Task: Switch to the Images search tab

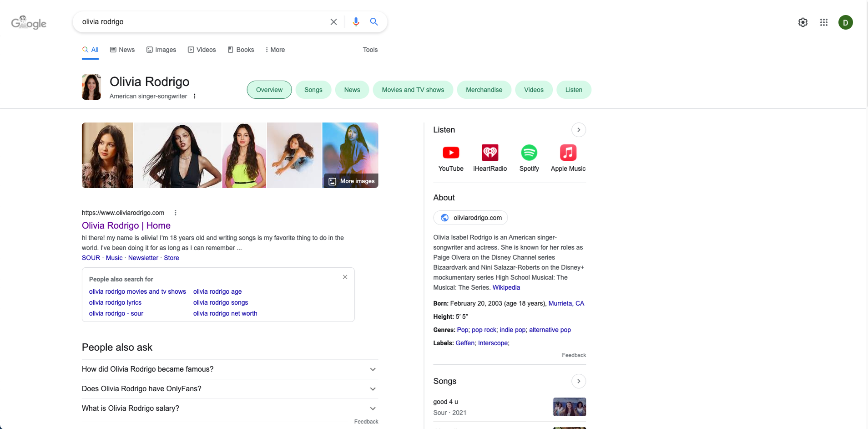Action: click(x=161, y=50)
